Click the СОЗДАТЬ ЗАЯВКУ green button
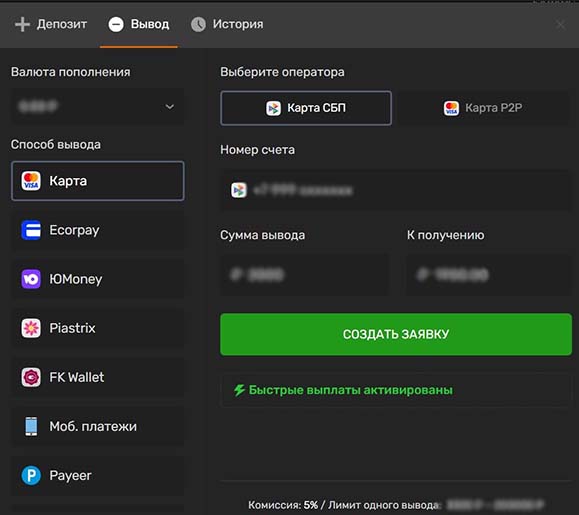This screenshot has height=515, width=579. click(396, 334)
